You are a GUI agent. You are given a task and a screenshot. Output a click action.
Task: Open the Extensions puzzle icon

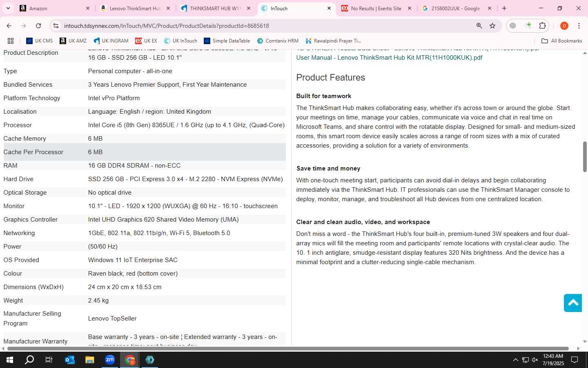[543, 26]
